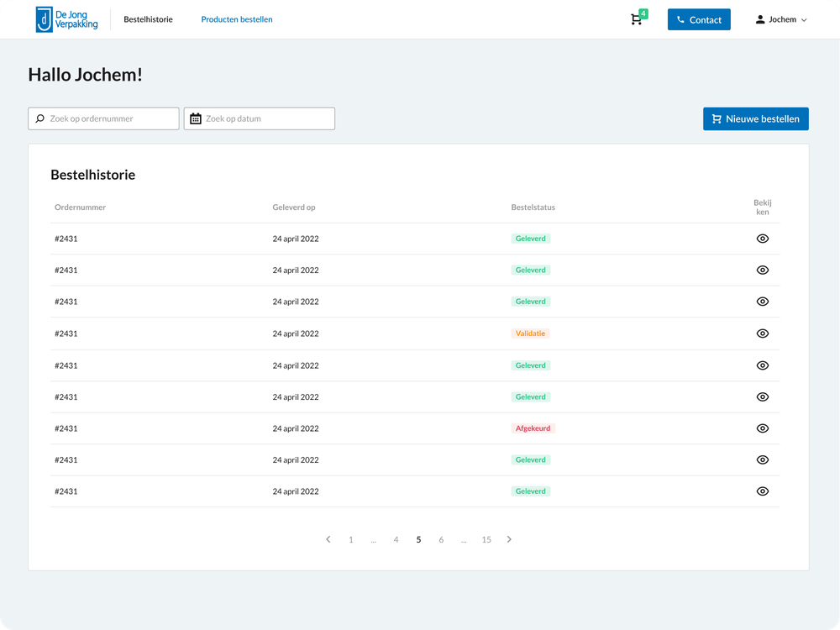The height and width of the screenshot is (630, 840).
Task: Open the Bestelhistorie nav item
Action: (149, 19)
